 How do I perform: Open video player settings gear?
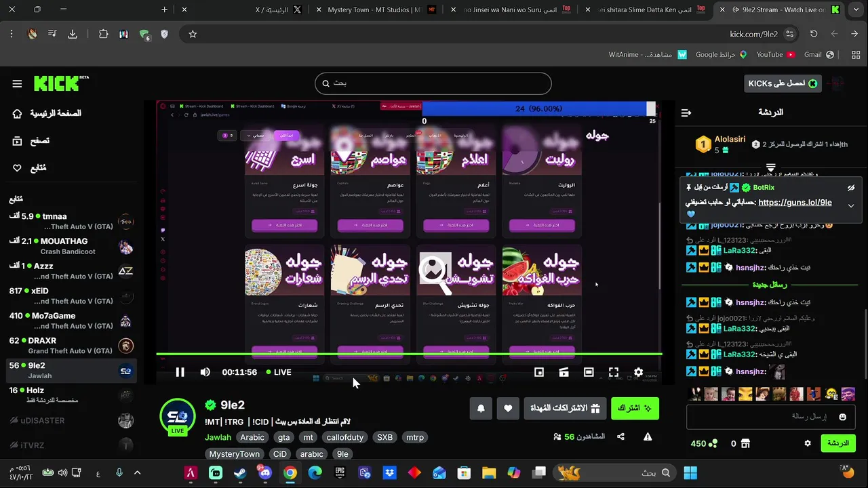638,372
